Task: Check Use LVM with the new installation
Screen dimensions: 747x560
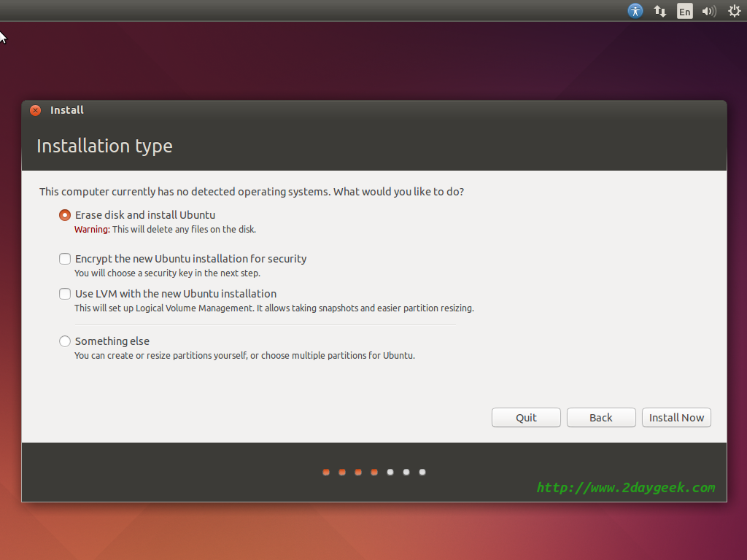Action: 65,294
